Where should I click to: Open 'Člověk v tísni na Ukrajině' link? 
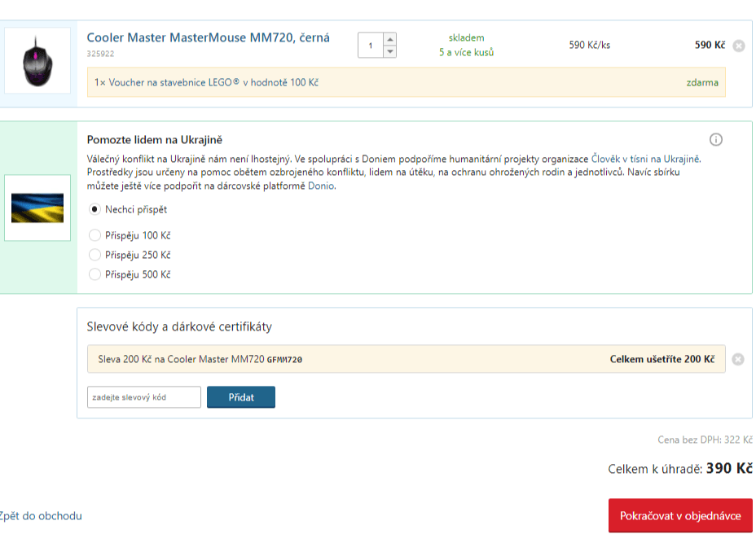click(x=645, y=159)
